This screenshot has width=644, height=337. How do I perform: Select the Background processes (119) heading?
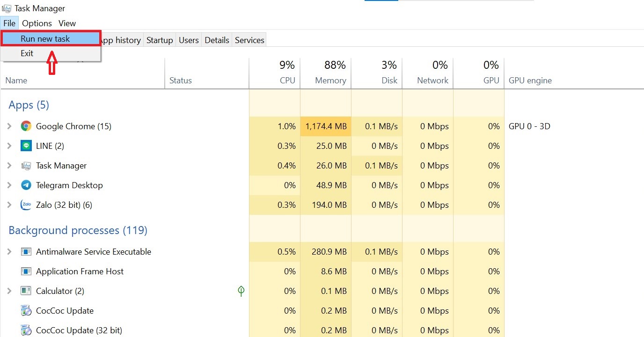(x=78, y=230)
